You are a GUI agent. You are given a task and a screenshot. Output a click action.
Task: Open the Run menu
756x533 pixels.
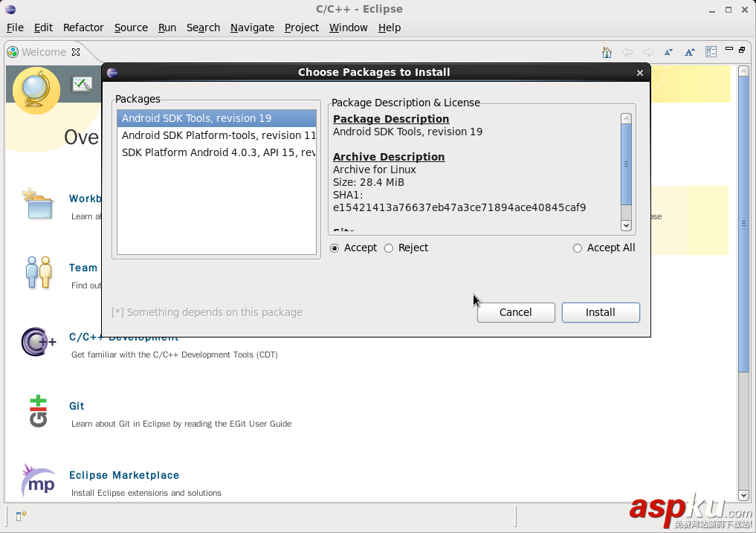pyautogui.click(x=167, y=28)
